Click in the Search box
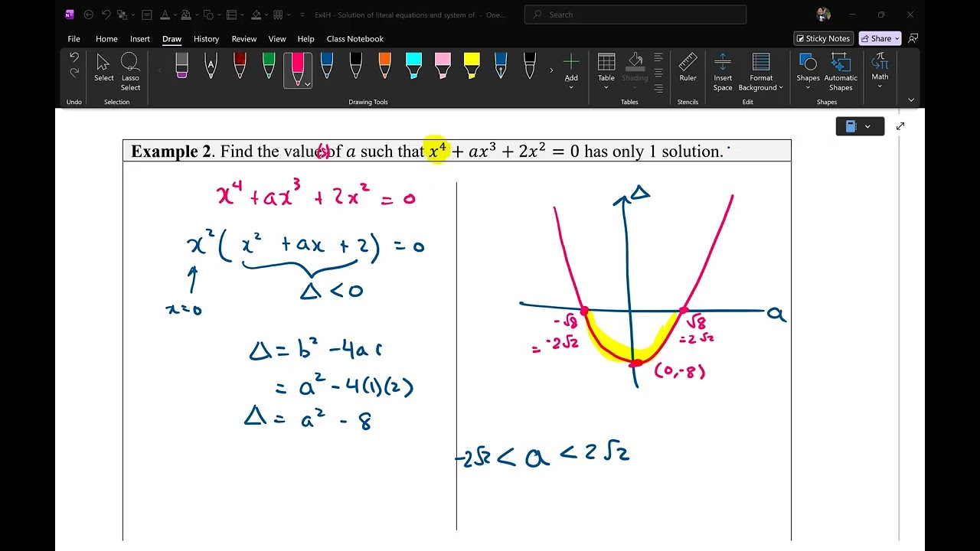 click(x=635, y=15)
